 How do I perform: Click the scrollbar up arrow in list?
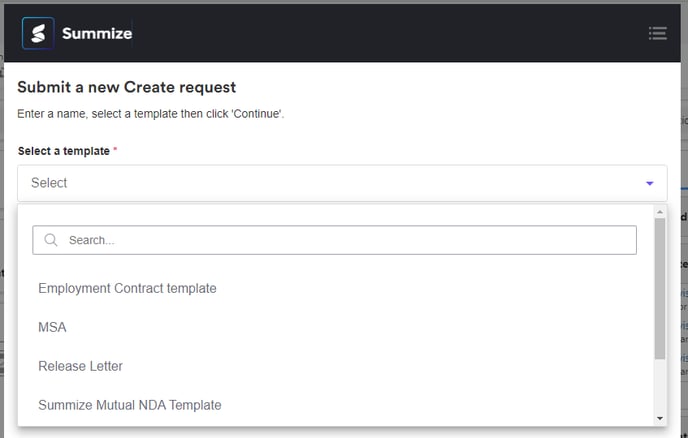660,212
